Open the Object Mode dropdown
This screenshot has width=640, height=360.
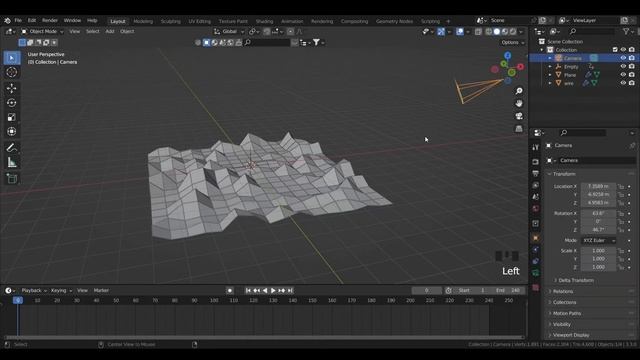pos(42,31)
